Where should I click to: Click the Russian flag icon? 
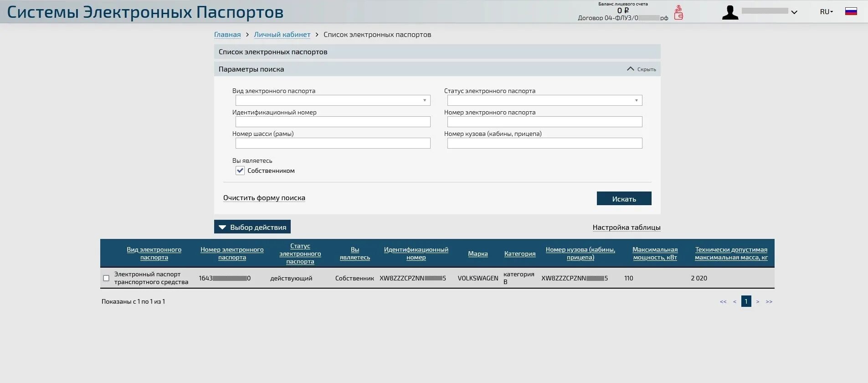(851, 11)
